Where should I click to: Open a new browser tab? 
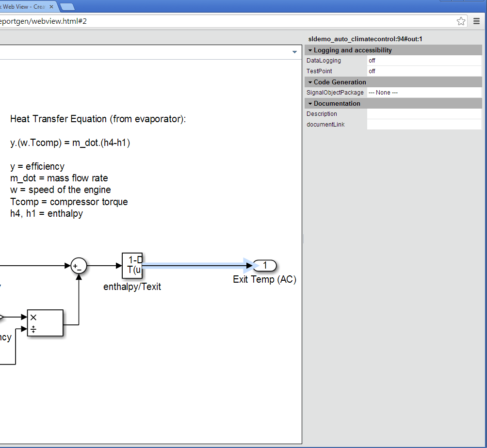67,7
